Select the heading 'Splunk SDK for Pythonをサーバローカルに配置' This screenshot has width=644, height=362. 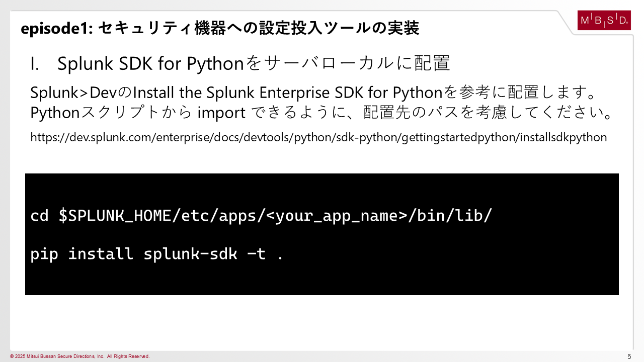pos(254,64)
